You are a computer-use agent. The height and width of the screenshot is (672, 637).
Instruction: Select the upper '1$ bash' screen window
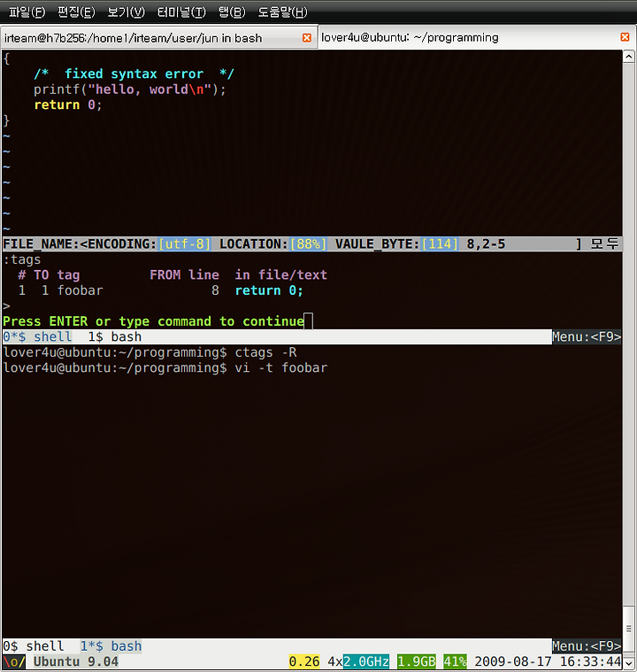(114, 336)
